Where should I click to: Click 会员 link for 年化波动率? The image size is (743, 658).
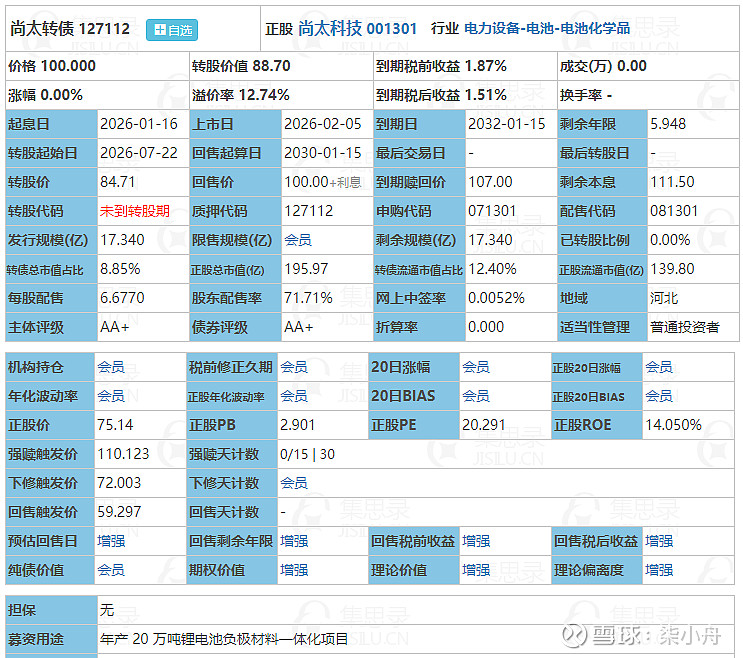coord(111,396)
